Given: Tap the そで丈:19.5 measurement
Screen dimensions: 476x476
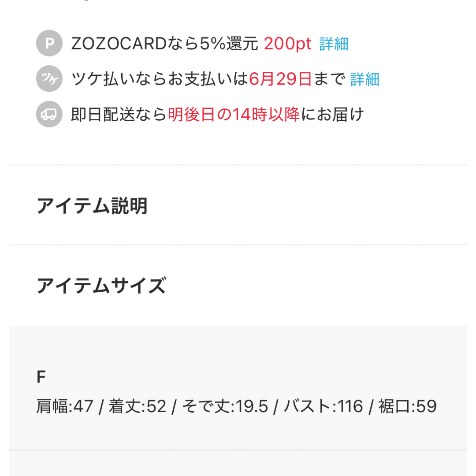Looking at the screenshot, I should point(225,406).
